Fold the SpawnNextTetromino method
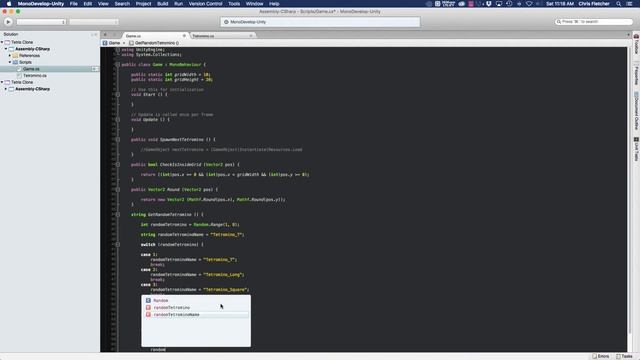Screen dimensions: 640x360 point(118,140)
